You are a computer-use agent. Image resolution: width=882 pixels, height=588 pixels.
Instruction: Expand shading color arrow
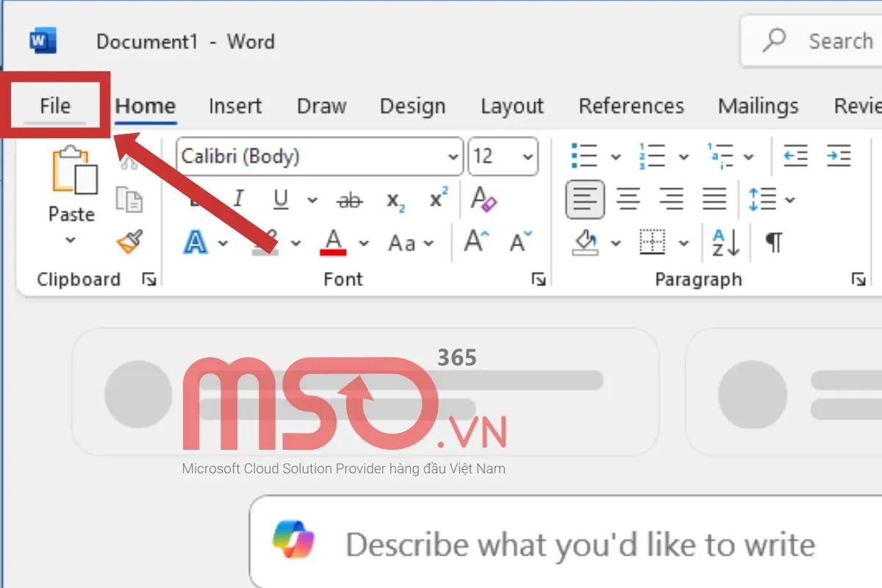(616, 243)
